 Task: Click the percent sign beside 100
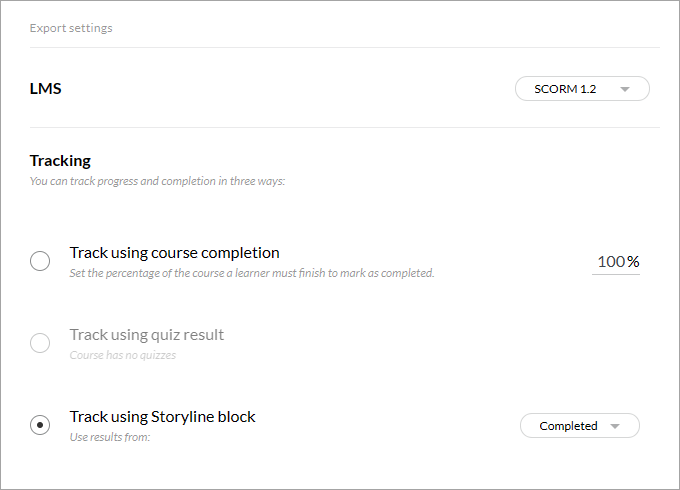click(x=633, y=262)
